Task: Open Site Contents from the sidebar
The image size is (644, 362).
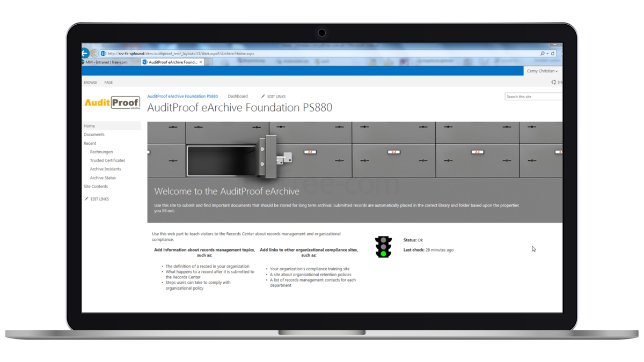Action: (96, 186)
